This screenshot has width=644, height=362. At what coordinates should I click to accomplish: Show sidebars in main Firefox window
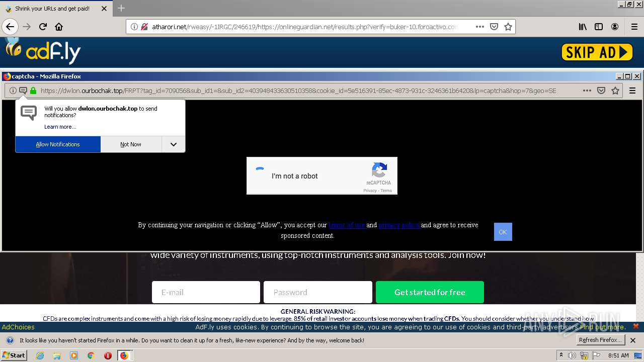click(599, 27)
